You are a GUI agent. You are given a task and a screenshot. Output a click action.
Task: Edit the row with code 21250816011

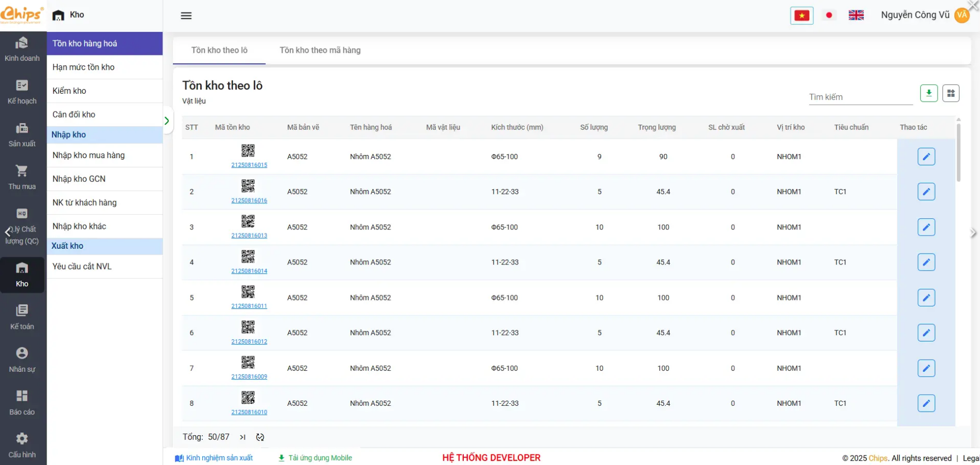pos(927,298)
